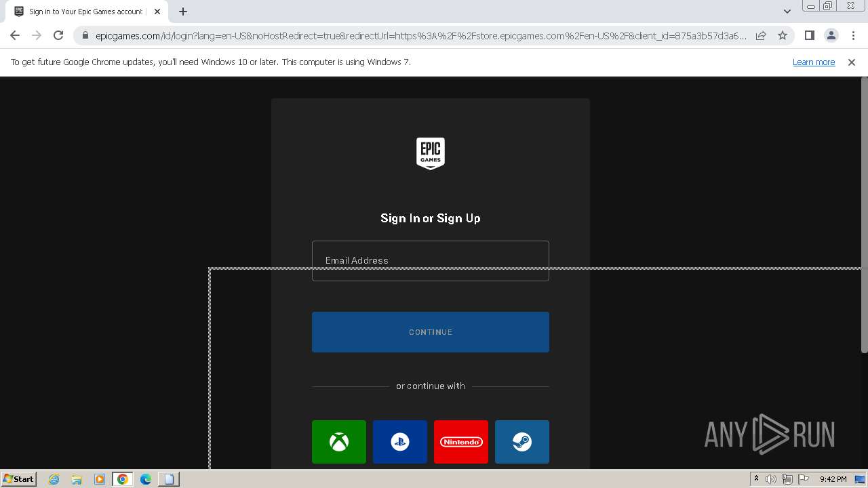This screenshot has width=868, height=488.
Task: Click the 'or continue with' text
Action: pyautogui.click(x=431, y=386)
